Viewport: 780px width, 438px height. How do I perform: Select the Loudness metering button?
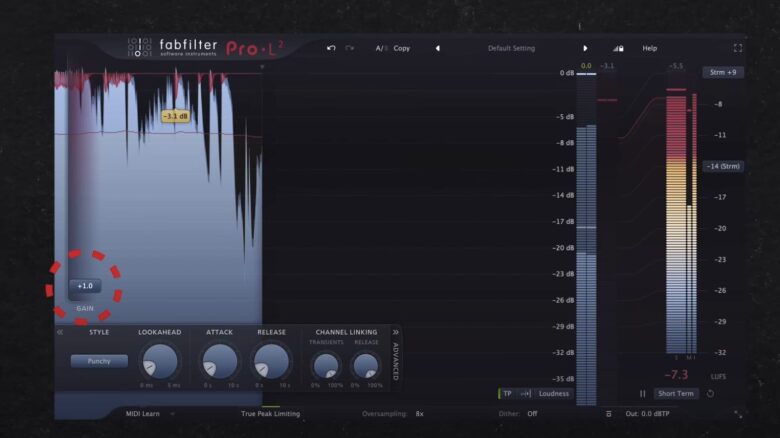554,393
